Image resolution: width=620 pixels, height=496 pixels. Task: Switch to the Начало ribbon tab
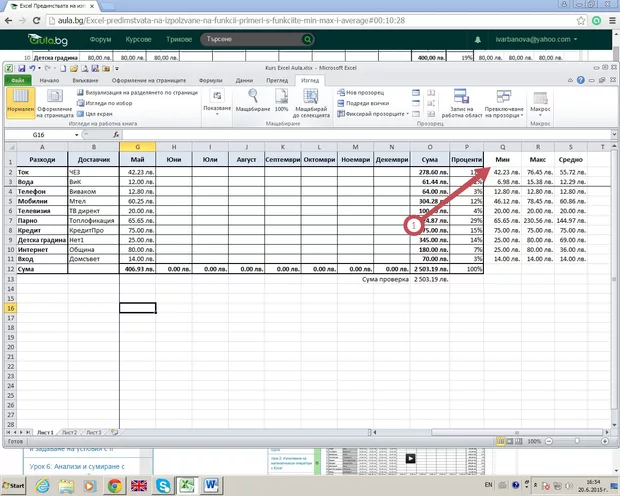click(50, 78)
